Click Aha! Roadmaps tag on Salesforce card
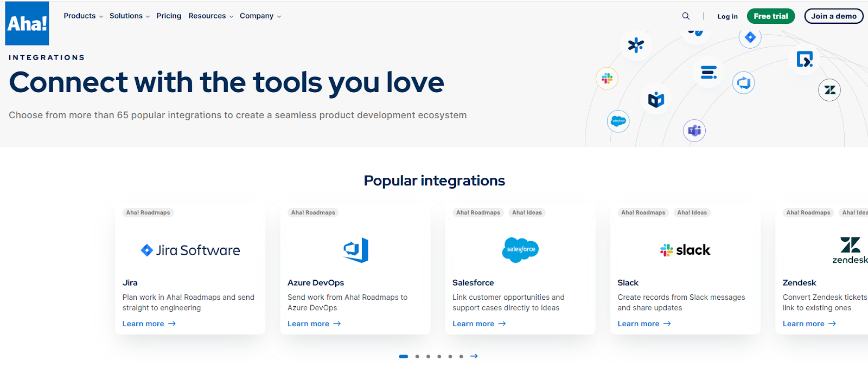Screen dimensions: 868x368 pyautogui.click(x=478, y=212)
